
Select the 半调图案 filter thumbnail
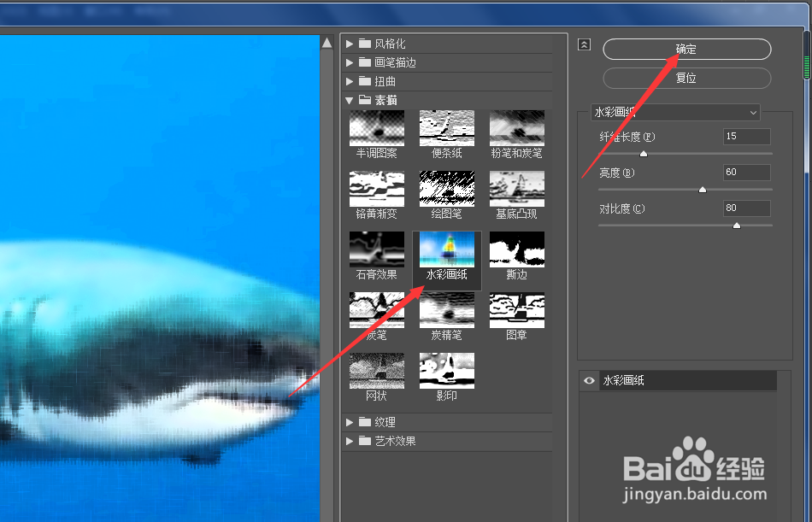tap(376, 128)
